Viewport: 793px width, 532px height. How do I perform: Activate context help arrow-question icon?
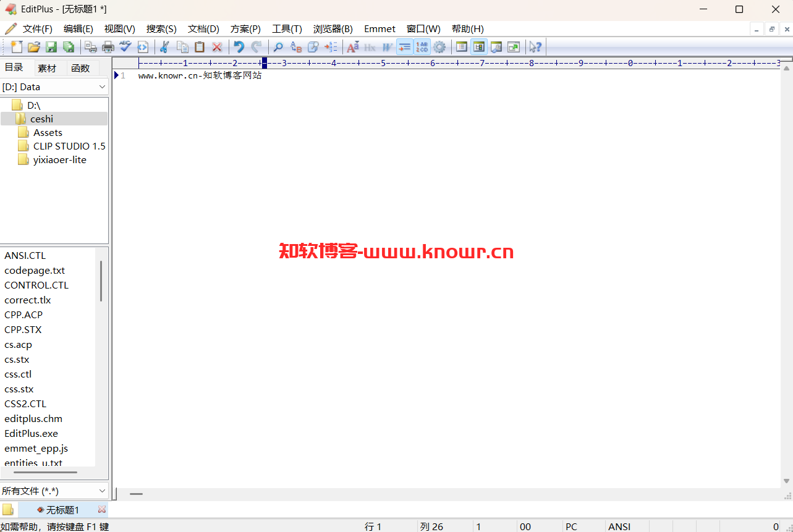(x=536, y=47)
